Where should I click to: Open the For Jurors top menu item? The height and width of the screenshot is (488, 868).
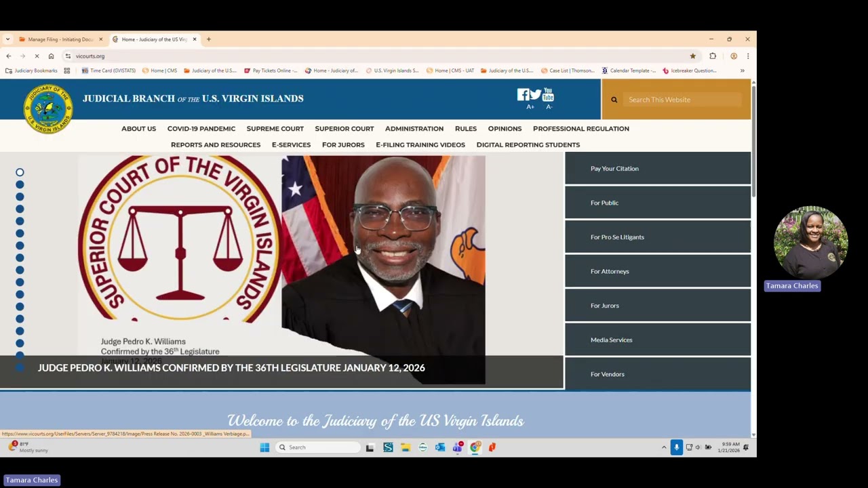click(343, 145)
